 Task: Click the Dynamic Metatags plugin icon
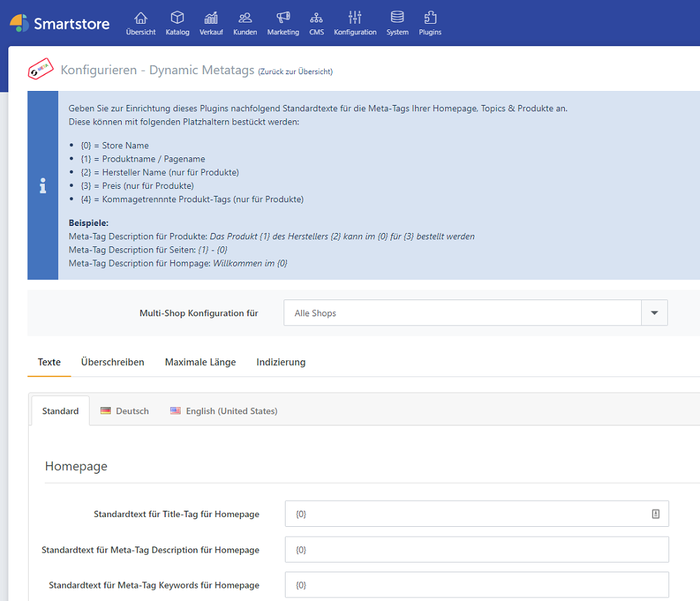click(x=41, y=71)
